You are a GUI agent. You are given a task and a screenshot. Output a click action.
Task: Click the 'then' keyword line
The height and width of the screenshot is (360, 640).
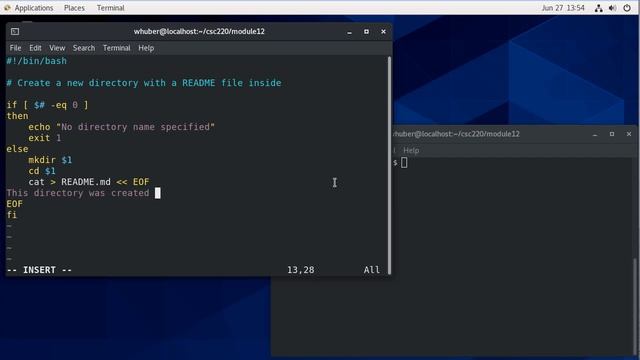click(x=18, y=116)
